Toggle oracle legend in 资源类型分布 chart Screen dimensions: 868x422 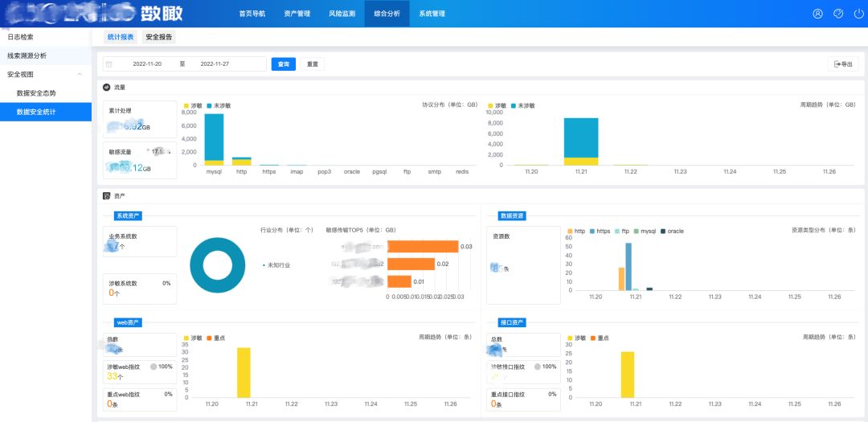click(672, 231)
